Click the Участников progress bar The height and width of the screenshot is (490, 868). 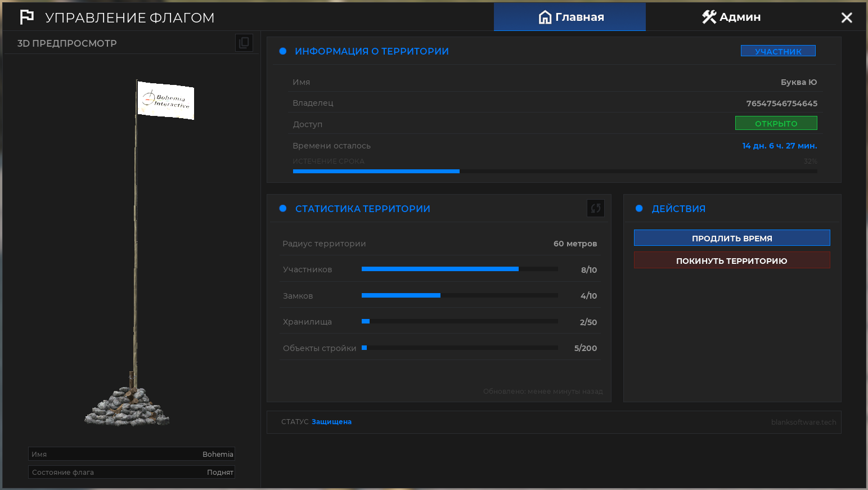460,269
